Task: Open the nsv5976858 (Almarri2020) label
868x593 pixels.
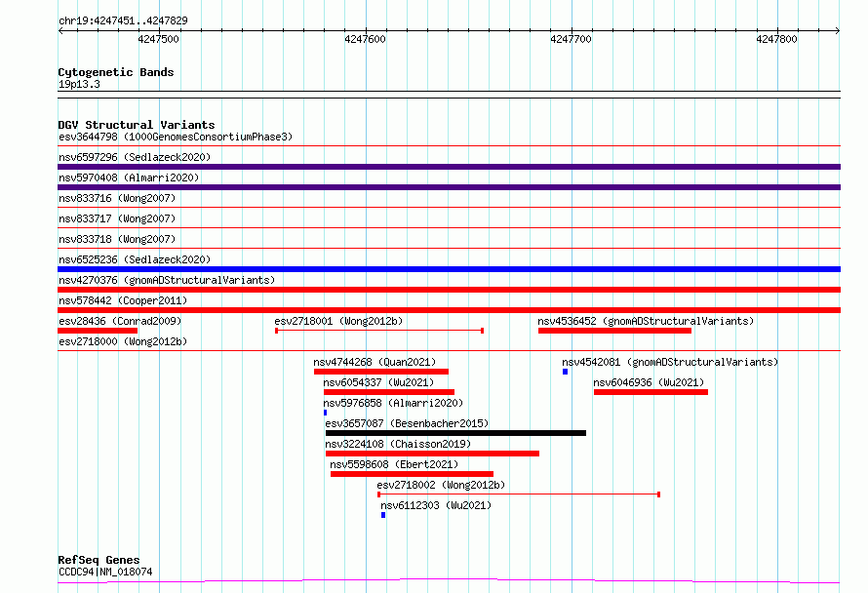Action: [393, 403]
